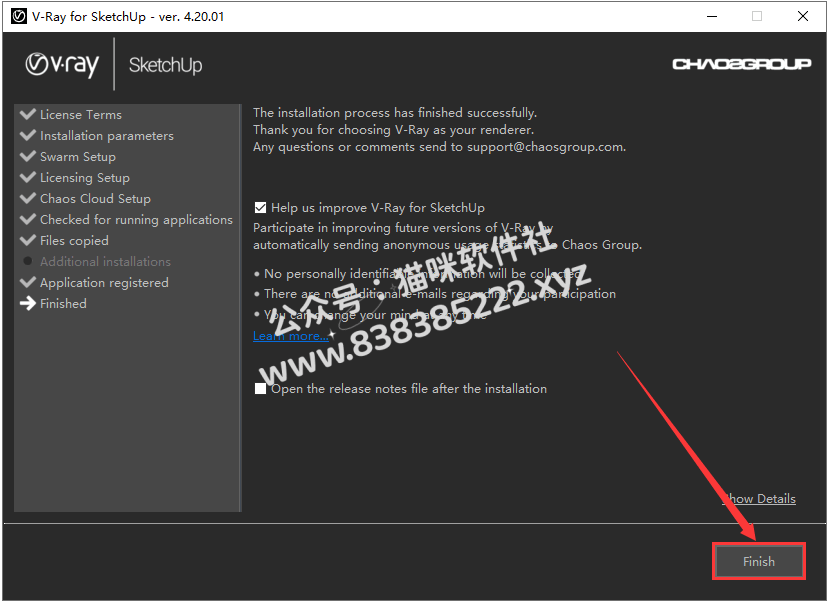Viewport: 828px width, 602px height.
Task: Select the Chaos Cloud Setup step
Action: coord(95,199)
